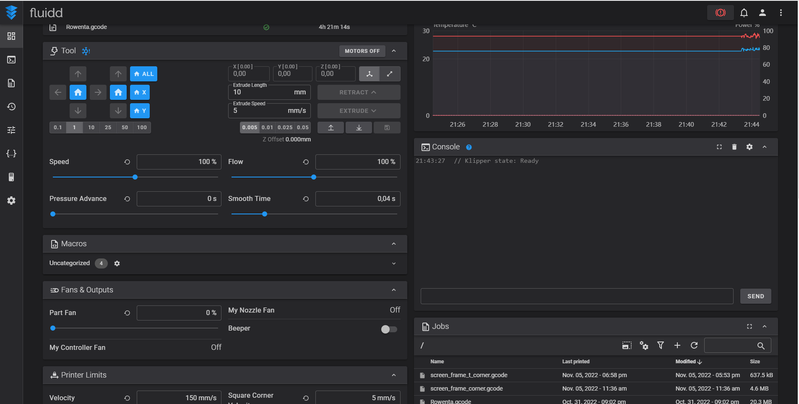Collapse the Fans & Outputs panel
Image resolution: width=799 pixels, height=404 pixels.
coord(394,290)
